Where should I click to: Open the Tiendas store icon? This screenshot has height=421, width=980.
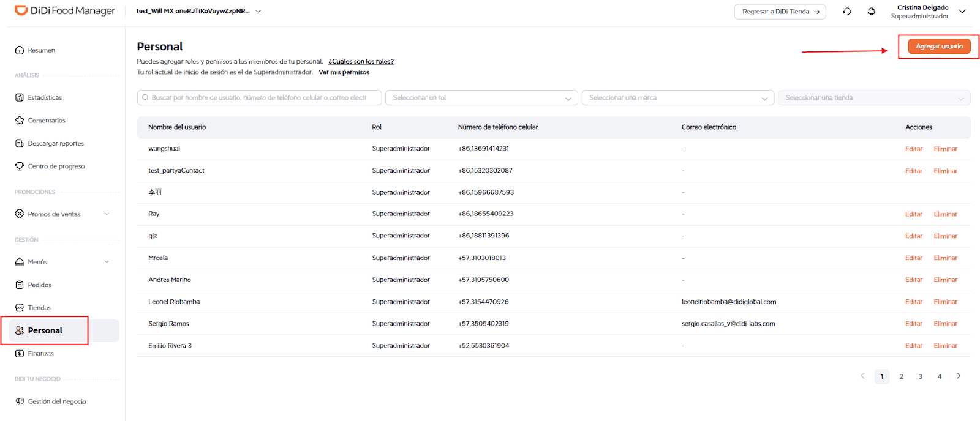pos(20,308)
